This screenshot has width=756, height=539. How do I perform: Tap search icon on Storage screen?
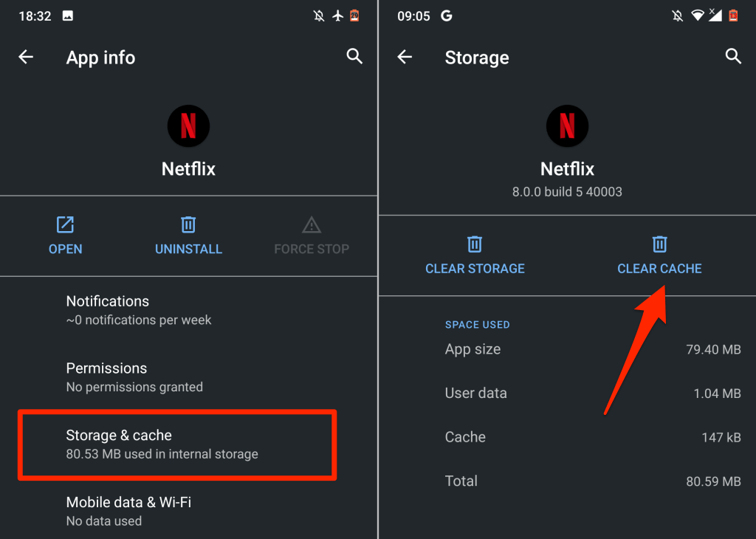732,57
